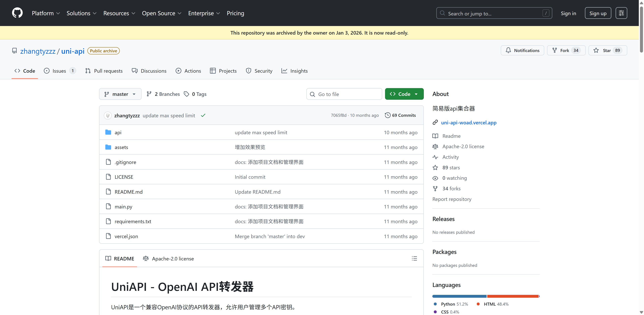Expand the master branch dropdown
Image resolution: width=644 pixels, height=315 pixels.
tap(120, 94)
